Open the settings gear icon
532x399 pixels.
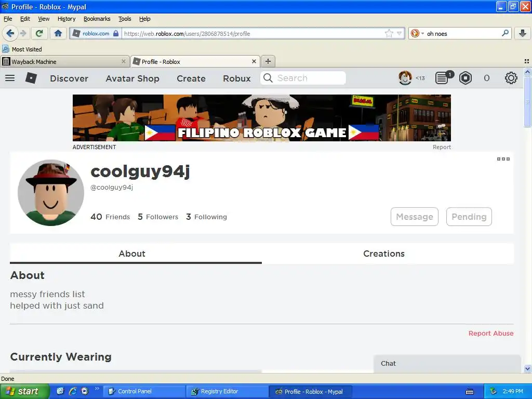click(x=511, y=78)
